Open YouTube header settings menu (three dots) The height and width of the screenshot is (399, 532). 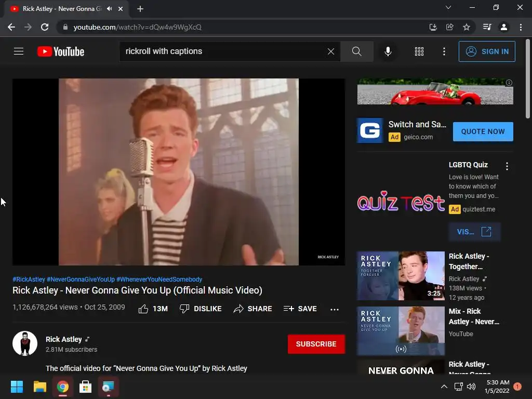tap(444, 51)
